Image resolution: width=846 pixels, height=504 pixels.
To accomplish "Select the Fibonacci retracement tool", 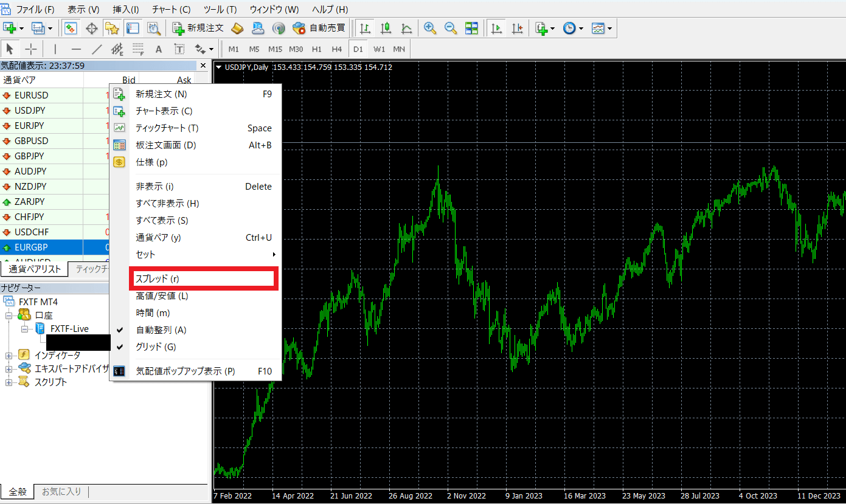I will click(x=137, y=49).
